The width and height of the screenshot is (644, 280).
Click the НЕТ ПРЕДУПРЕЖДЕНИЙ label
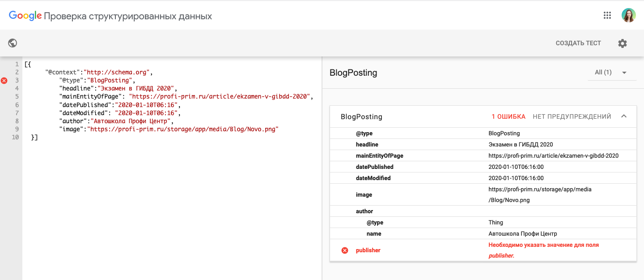tap(572, 117)
